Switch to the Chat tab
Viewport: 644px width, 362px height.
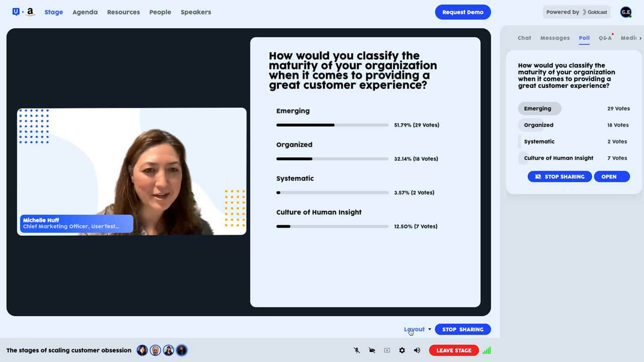click(x=524, y=38)
